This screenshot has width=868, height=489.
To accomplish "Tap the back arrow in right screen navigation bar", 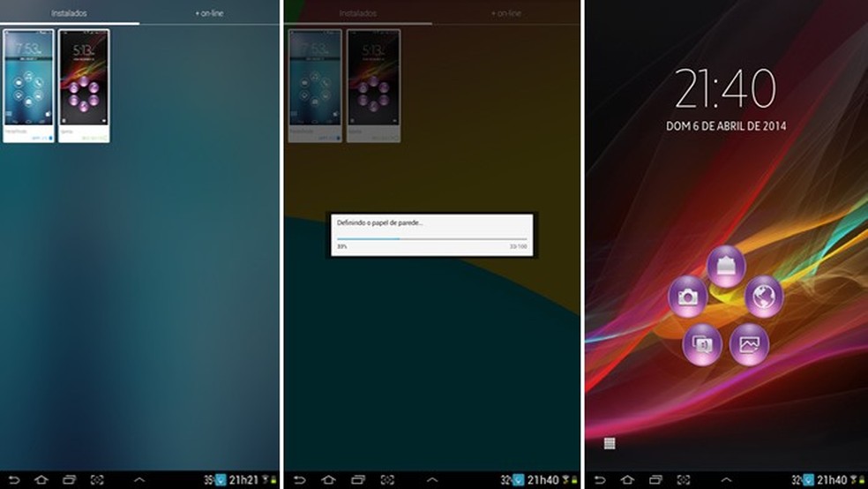I will point(599,479).
